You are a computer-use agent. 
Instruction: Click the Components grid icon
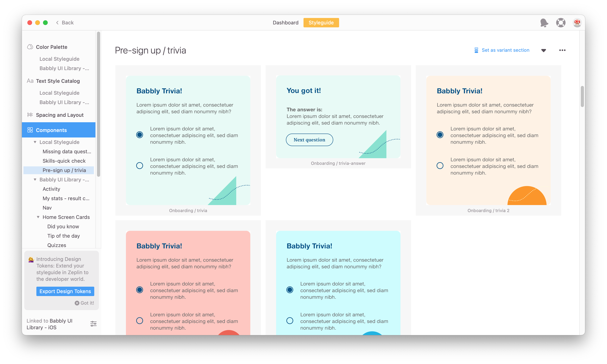coord(30,130)
